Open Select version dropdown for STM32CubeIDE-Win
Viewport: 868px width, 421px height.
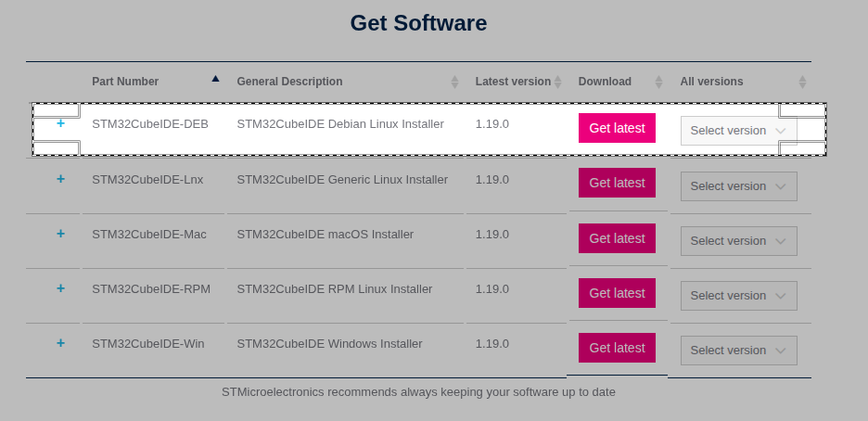pyautogui.click(x=738, y=351)
